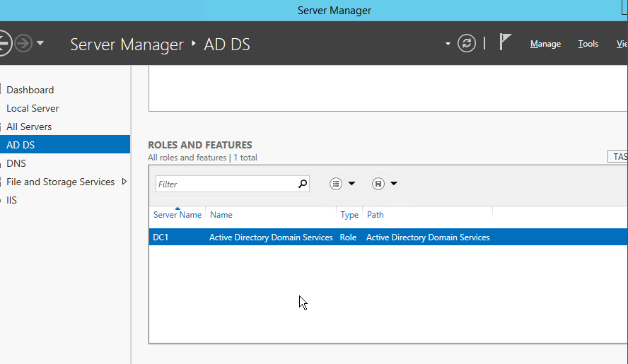
Task: Sort by Name column header
Action: point(221,215)
